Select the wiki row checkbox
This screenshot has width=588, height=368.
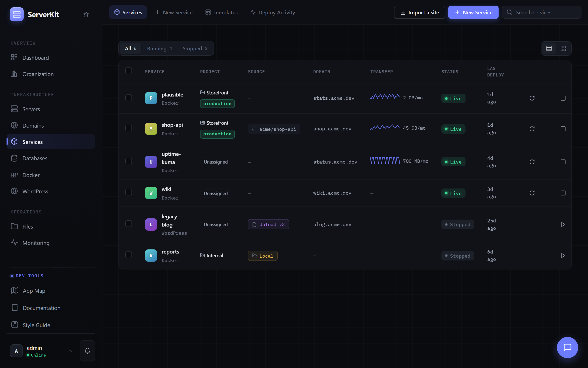(129, 192)
